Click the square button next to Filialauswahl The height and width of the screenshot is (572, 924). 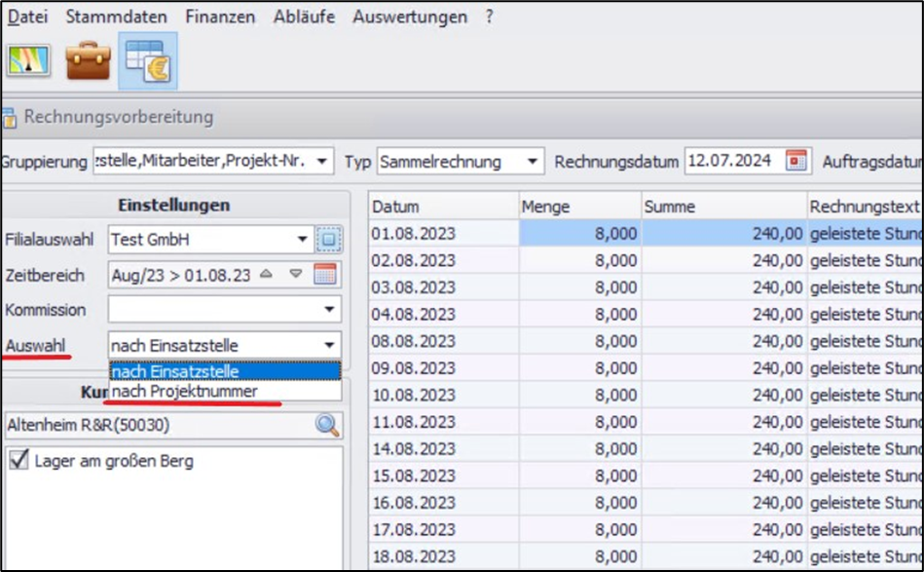click(x=328, y=239)
